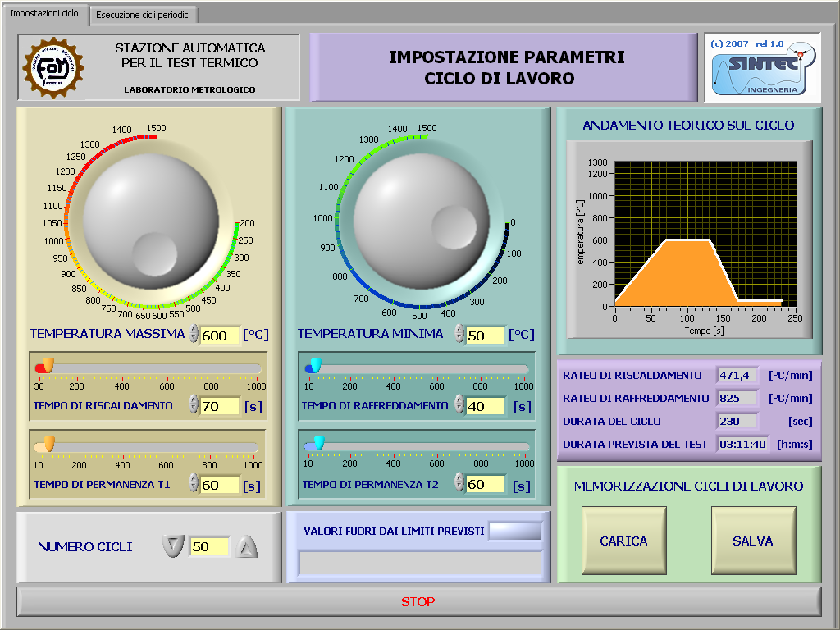840x630 pixels.
Task: Click the MEMORIZZAZIONE CICLI DI LAVORO heading
Action: [688, 486]
